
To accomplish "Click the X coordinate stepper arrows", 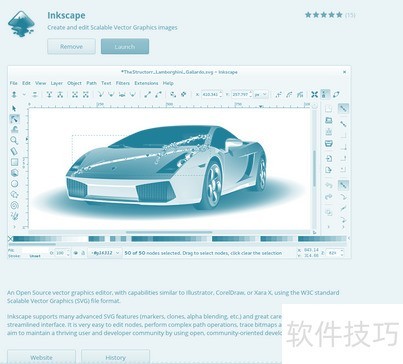I will (x=220, y=95).
